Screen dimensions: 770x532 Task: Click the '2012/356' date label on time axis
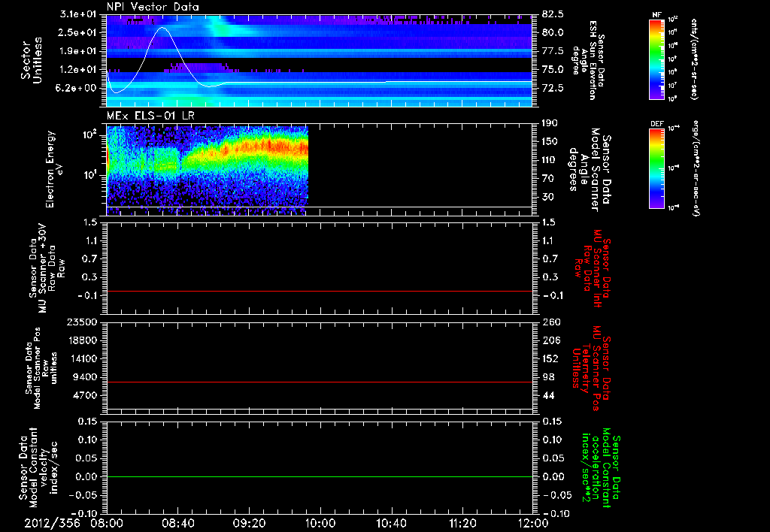click(53, 523)
